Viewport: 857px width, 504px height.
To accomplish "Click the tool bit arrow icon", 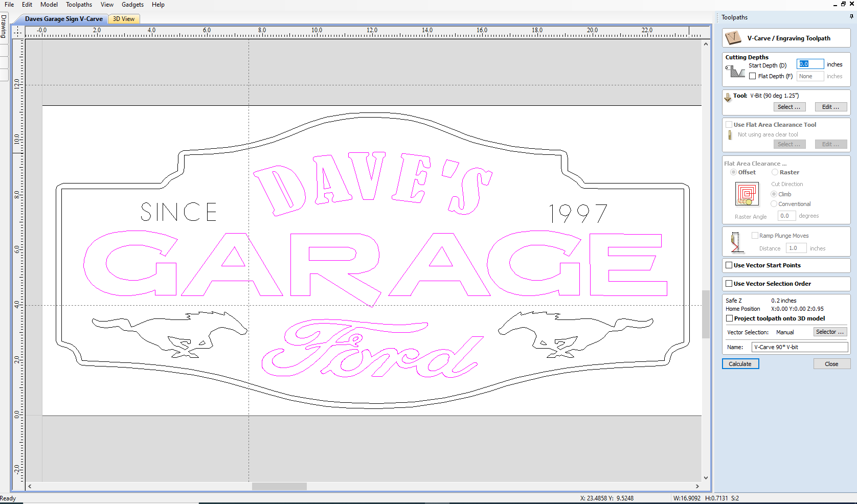I will 728,97.
